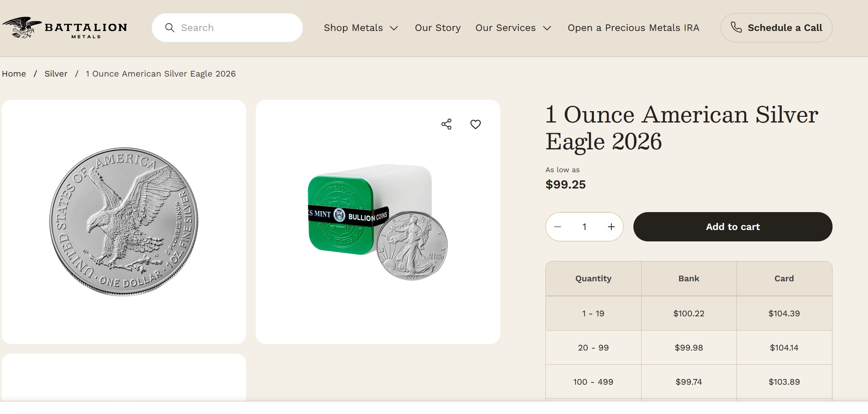Click the share icon on product image

(446, 124)
